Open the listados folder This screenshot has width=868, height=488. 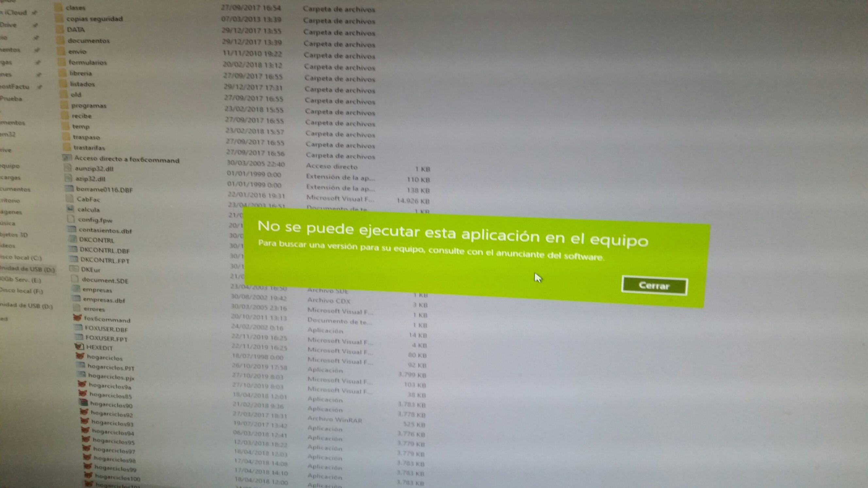84,83
